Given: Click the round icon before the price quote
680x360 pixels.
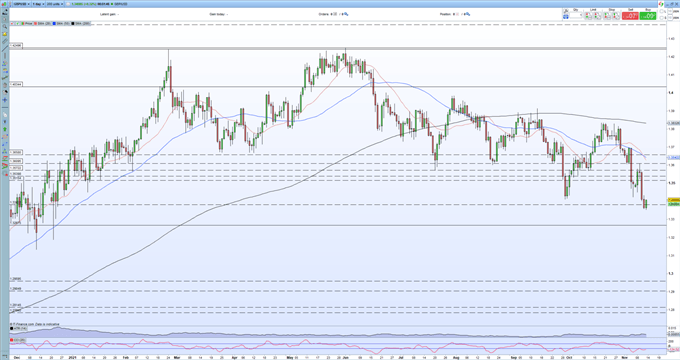Looking at the screenshot, I should point(68,4).
